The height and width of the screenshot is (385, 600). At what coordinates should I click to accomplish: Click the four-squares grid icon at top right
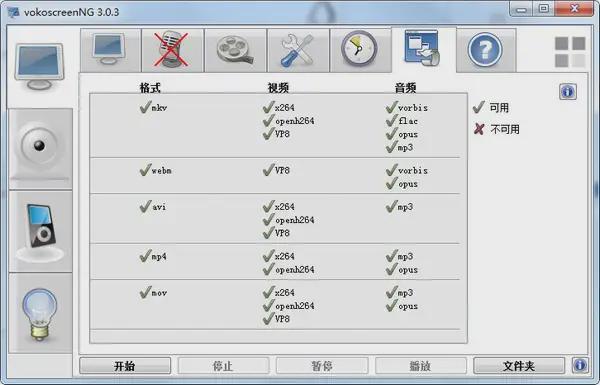coord(570,52)
